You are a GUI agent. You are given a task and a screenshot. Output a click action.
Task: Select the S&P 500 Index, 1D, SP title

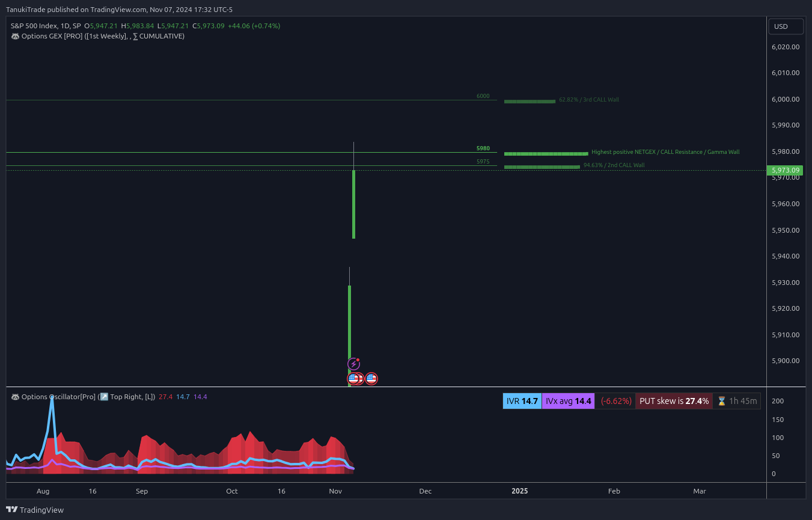point(46,26)
